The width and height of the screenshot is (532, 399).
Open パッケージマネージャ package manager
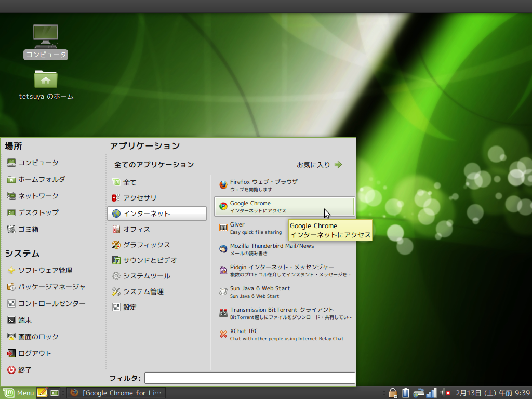point(46,287)
